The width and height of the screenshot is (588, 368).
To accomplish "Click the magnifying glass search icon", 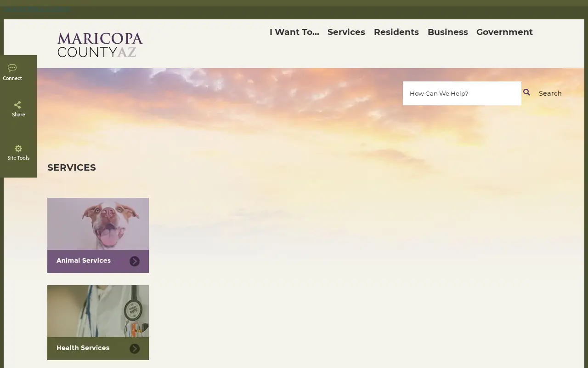I will point(526,92).
